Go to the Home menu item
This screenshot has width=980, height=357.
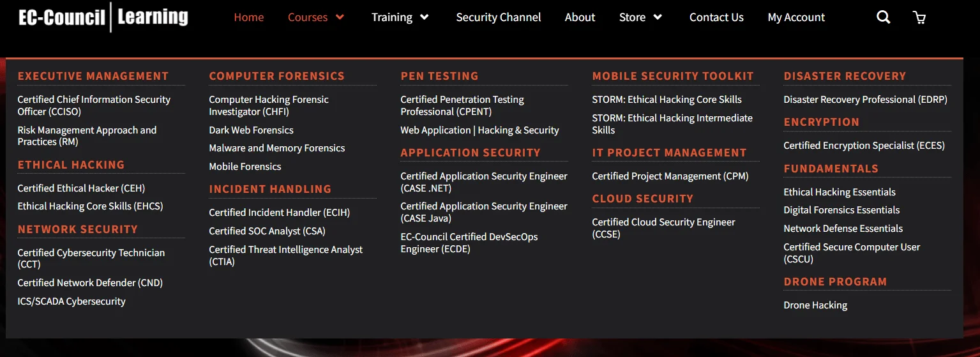[249, 17]
